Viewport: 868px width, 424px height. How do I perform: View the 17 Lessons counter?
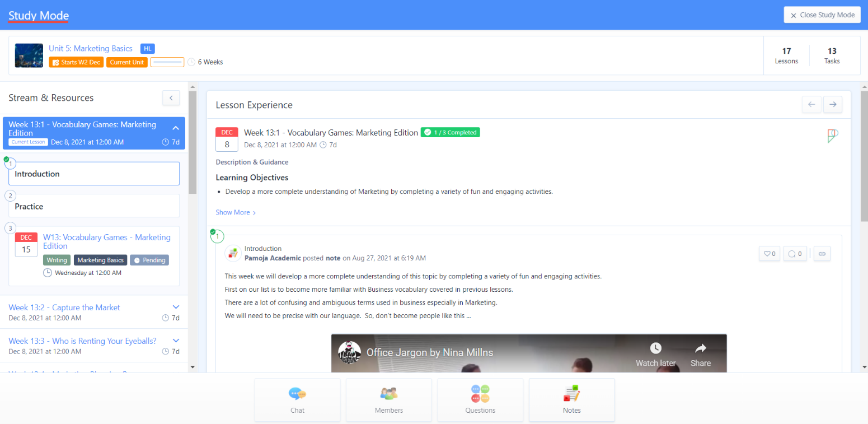click(786, 55)
